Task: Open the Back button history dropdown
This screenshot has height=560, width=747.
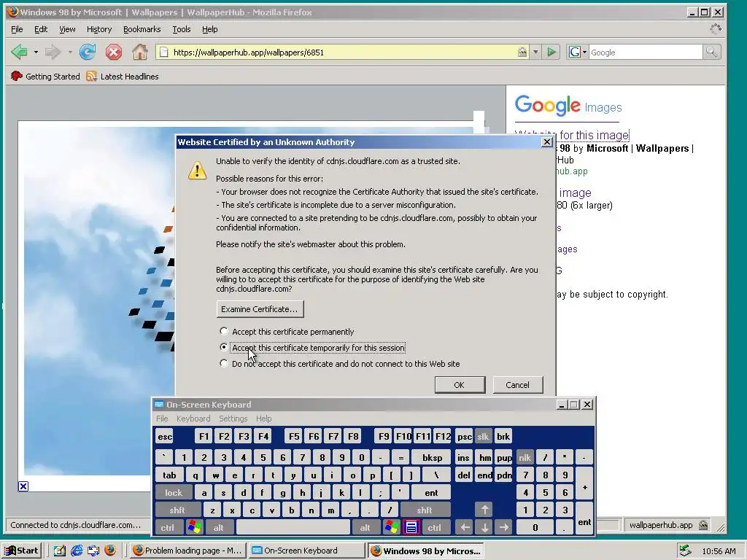Action: coord(36,52)
